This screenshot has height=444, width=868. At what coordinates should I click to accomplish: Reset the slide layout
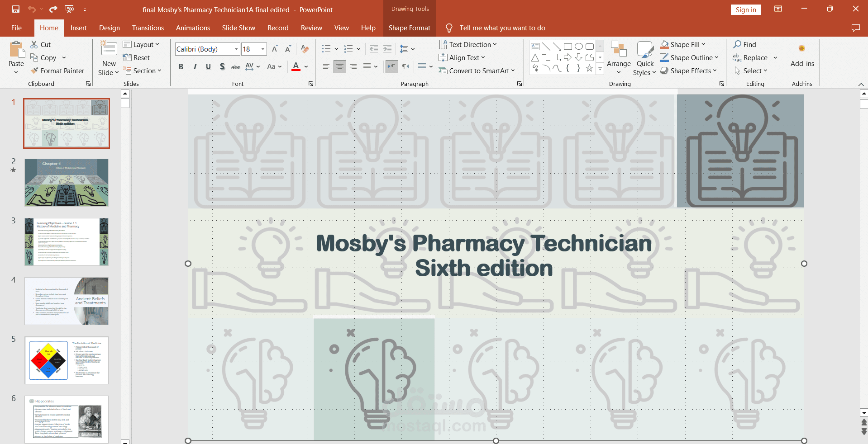point(136,57)
